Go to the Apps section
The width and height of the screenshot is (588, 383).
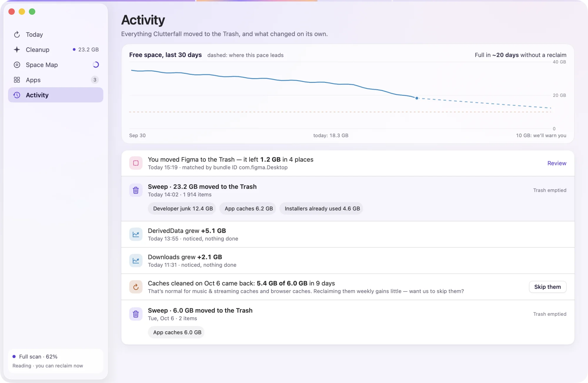[x=56, y=80]
